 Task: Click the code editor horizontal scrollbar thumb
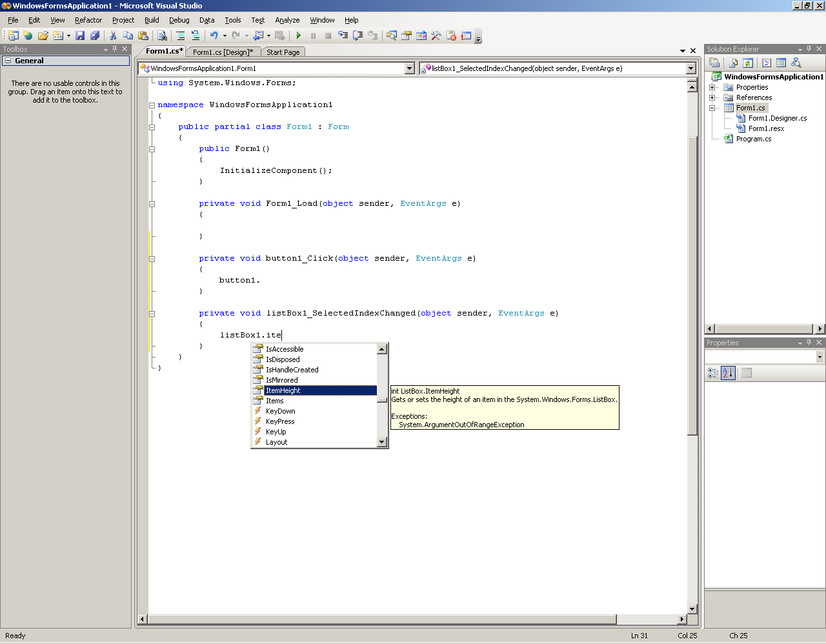coord(382,619)
